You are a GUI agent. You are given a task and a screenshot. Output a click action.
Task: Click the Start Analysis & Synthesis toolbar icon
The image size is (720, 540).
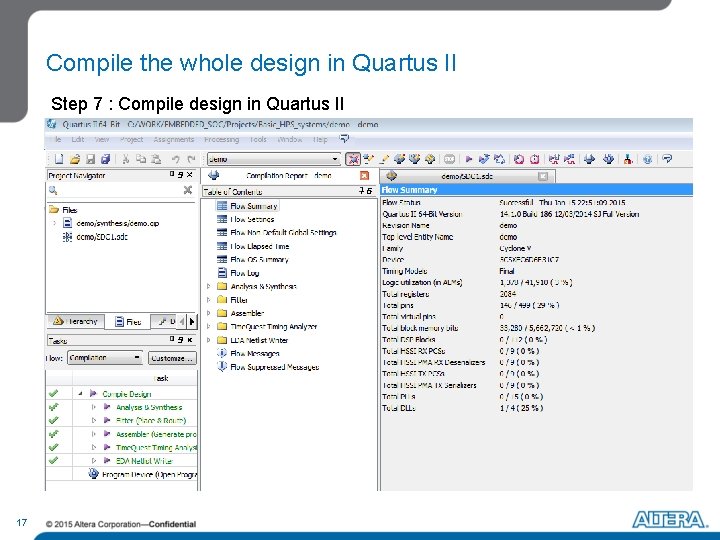pos(484,159)
